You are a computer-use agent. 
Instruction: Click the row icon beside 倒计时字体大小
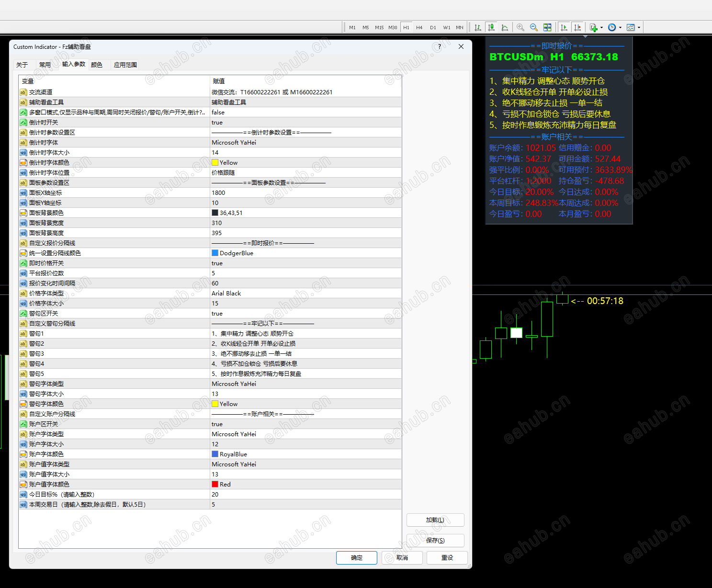click(23, 153)
